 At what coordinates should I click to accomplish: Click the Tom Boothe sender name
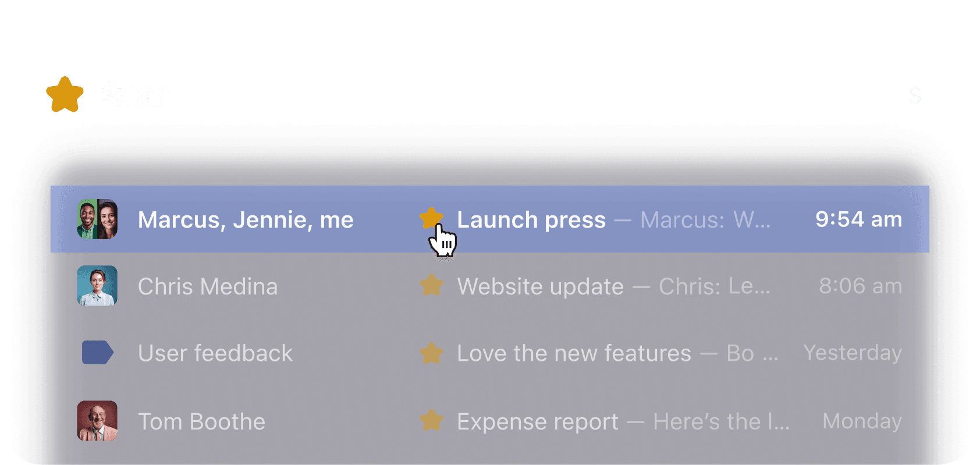(x=201, y=421)
